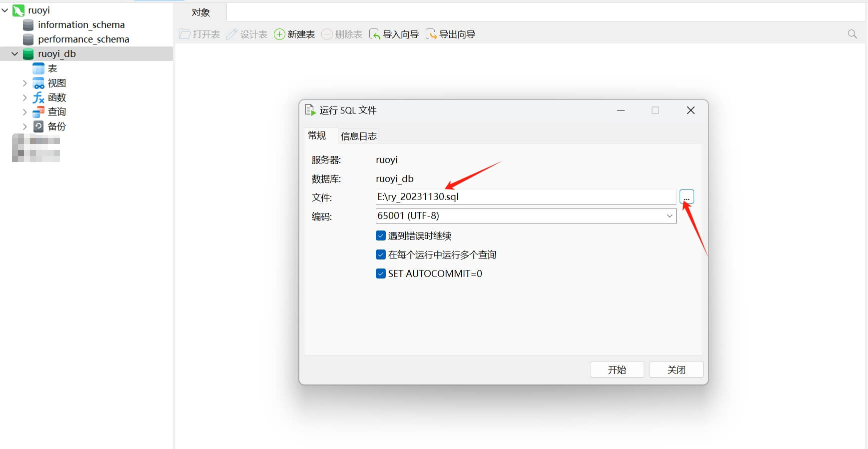Screen dimensions: 868x449
Task: Click 新建表 new table toolbar button
Action: pyautogui.click(x=294, y=34)
